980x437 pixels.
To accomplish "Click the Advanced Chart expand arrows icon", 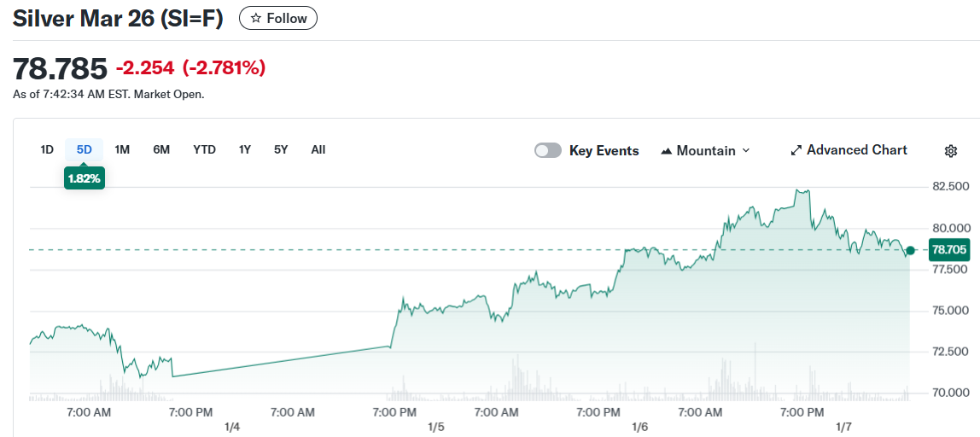I will (796, 150).
